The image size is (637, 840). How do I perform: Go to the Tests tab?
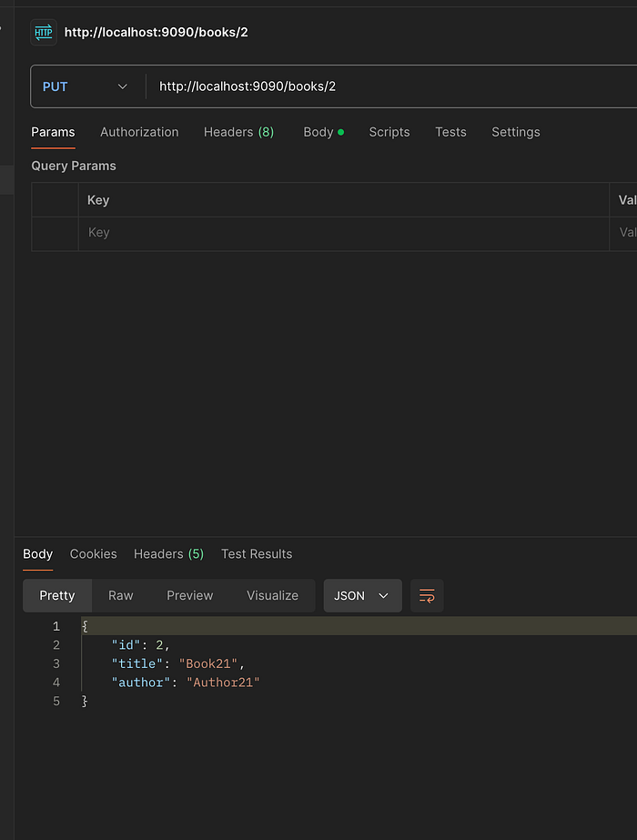coord(450,132)
